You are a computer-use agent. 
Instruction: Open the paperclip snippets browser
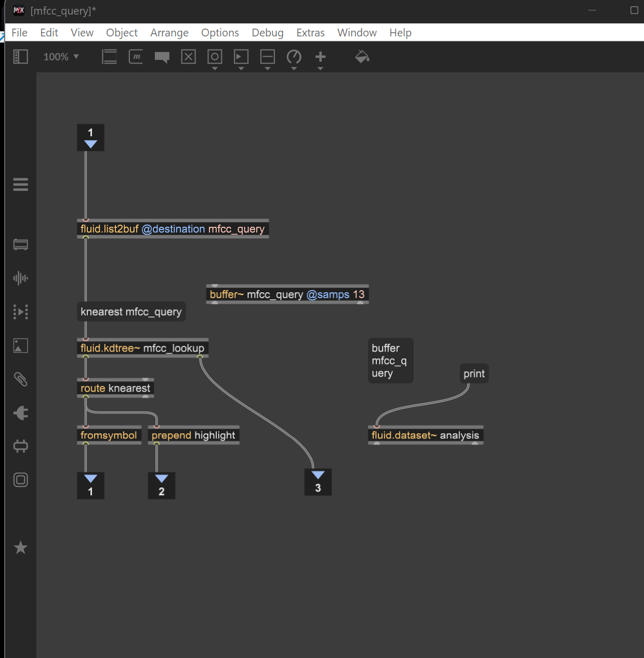click(21, 379)
